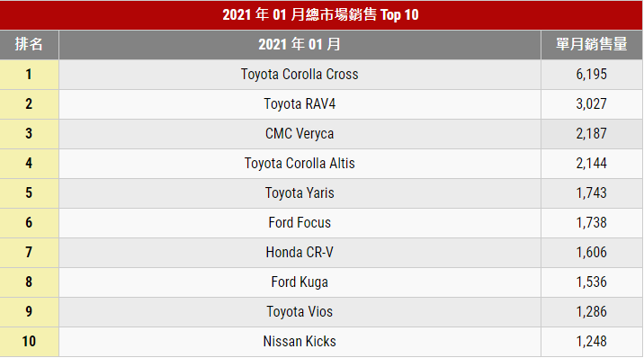Screen dimensions: 644x358
Task: Click the 1,738 sales number
Action: pyautogui.click(x=592, y=223)
